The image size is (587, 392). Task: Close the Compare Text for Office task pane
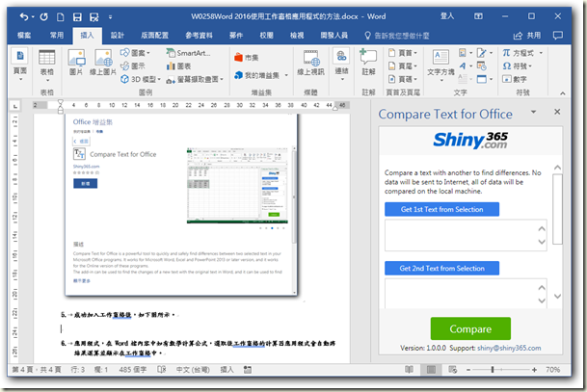coord(557,112)
